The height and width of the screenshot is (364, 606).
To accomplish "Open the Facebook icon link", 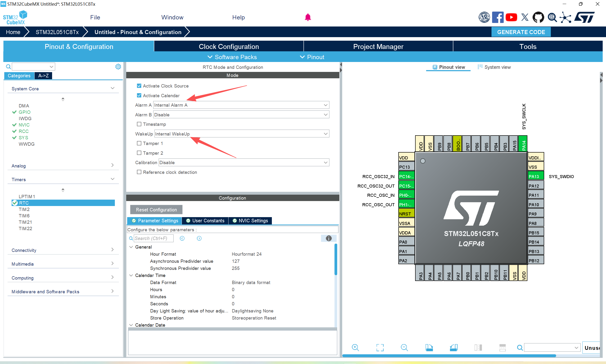I will [498, 18].
